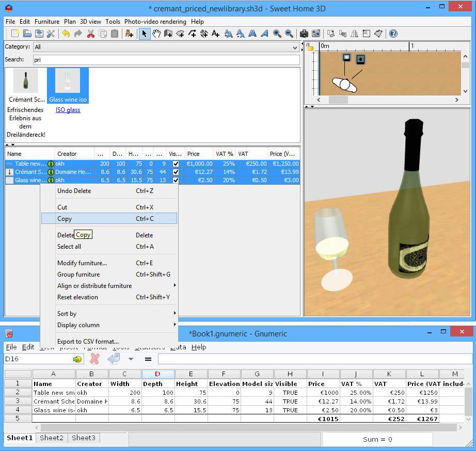Select the Add text labels tool
The image size is (476, 451).
[x=216, y=34]
